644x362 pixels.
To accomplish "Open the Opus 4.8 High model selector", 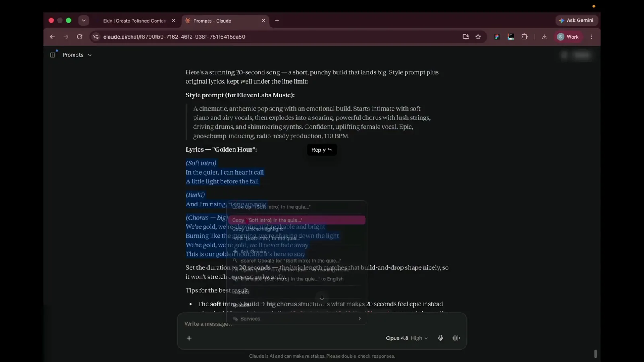I will pos(407,338).
